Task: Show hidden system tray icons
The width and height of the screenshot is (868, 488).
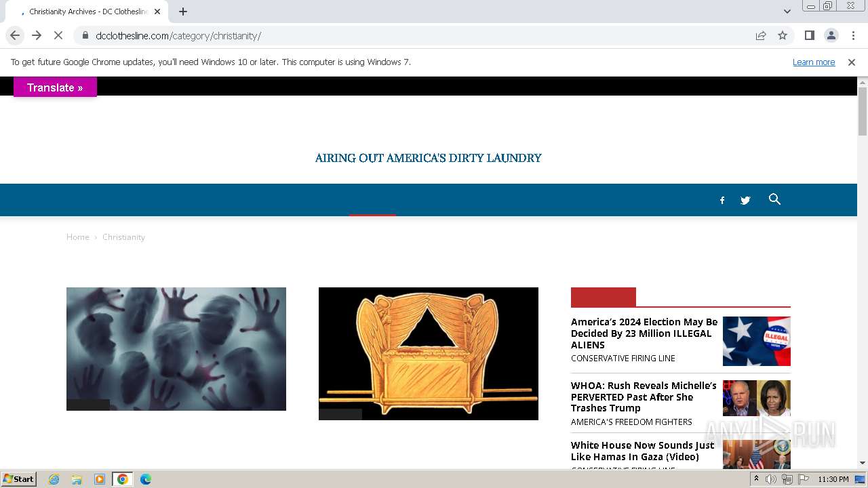Action: tap(756, 479)
